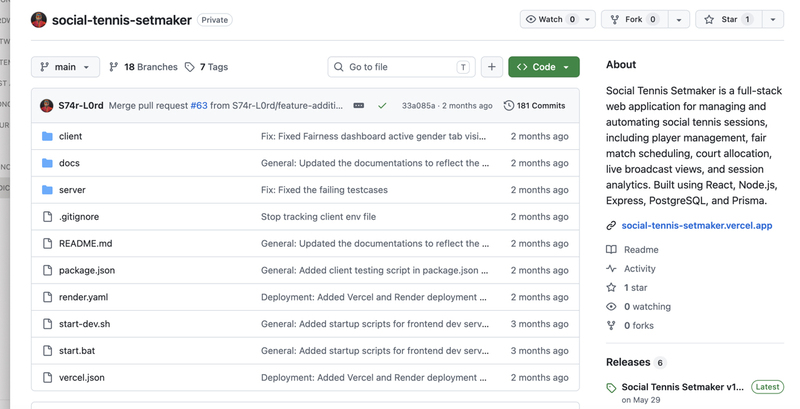Click the Go to file search field
This screenshot has width=800, height=409.
pos(402,67)
